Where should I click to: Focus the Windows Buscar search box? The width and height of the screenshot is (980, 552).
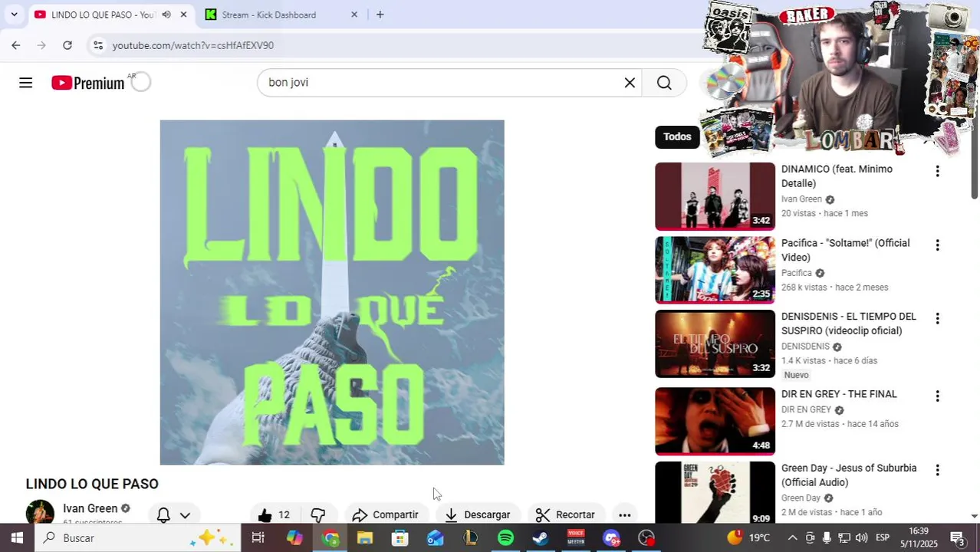click(138, 538)
